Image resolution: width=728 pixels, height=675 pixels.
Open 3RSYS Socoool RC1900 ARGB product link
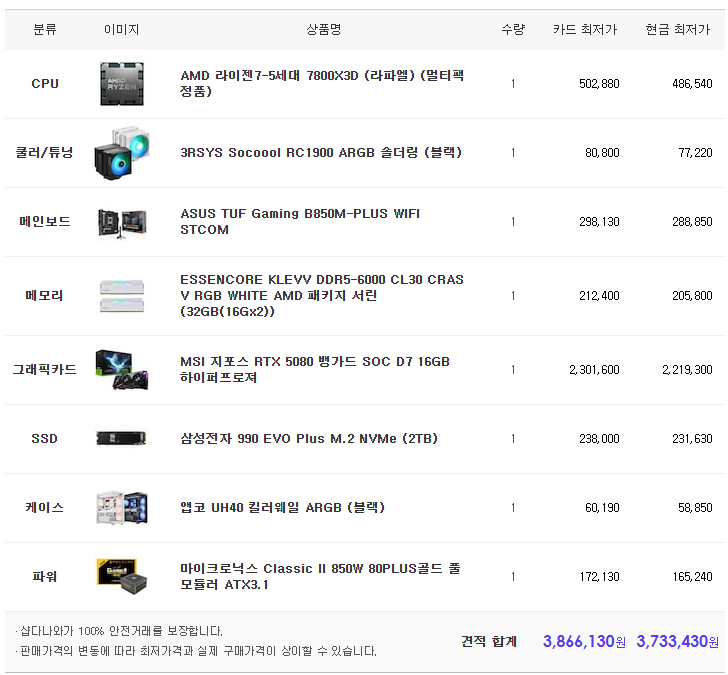coord(321,152)
